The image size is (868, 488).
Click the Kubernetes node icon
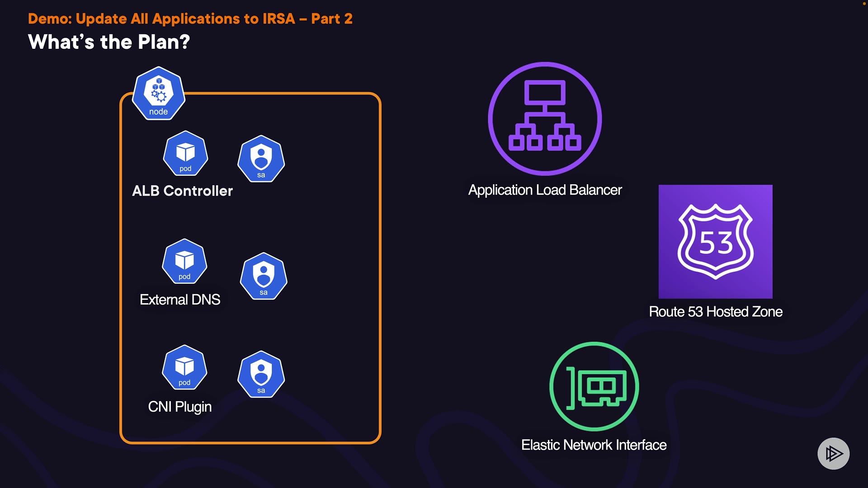tap(158, 94)
